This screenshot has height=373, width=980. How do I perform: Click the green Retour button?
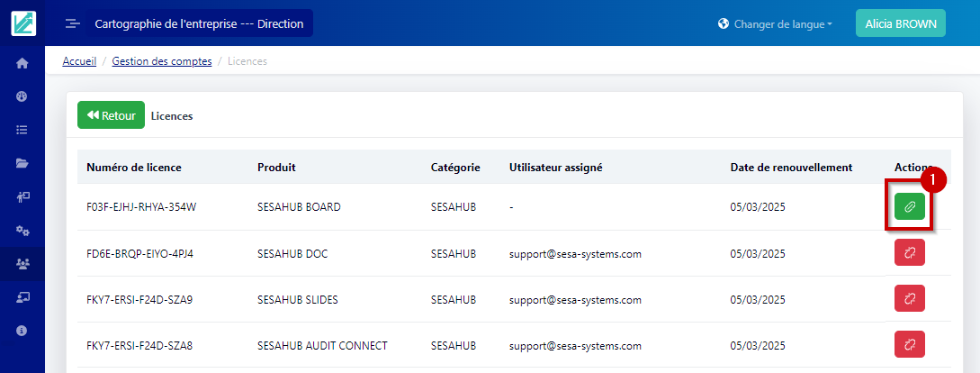click(111, 115)
